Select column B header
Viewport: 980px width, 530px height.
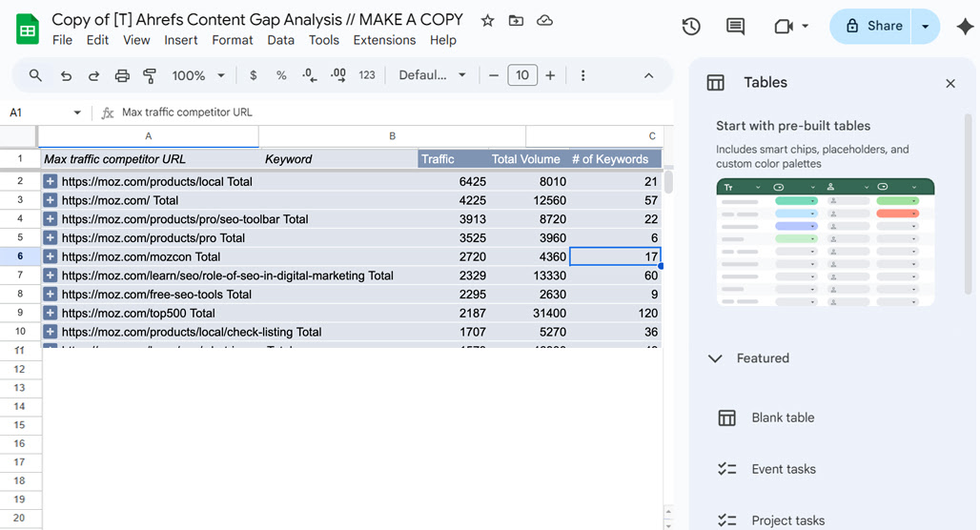tap(392, 136)
